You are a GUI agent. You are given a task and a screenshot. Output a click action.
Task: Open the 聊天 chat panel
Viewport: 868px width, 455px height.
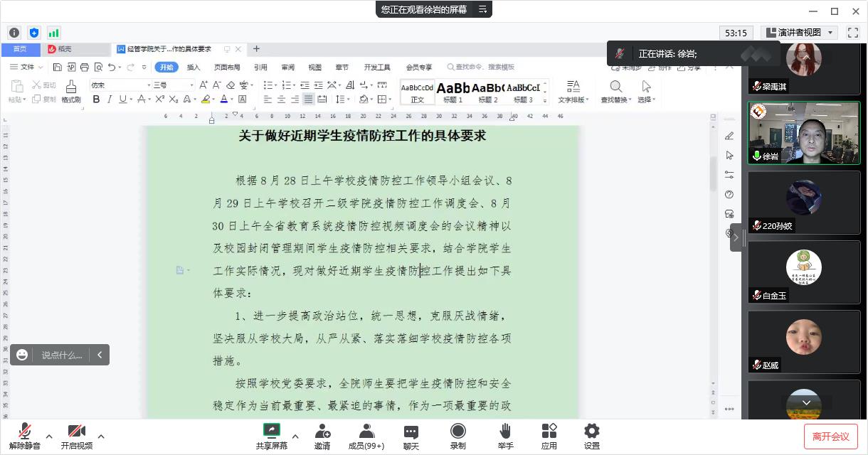coord(411,435)
